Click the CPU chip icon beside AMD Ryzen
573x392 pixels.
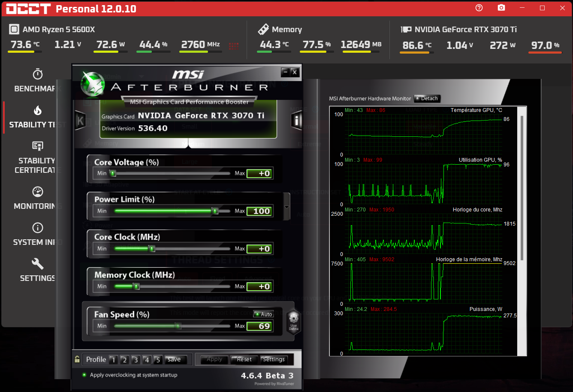pyautogui.click(x=14, y=29)
